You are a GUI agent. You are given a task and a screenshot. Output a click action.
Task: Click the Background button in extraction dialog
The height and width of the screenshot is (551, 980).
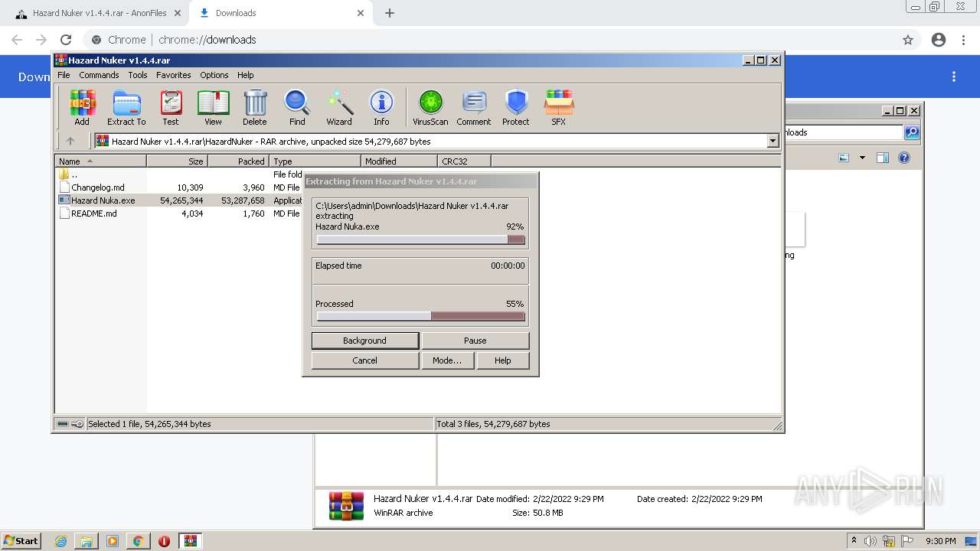point(365,341)
